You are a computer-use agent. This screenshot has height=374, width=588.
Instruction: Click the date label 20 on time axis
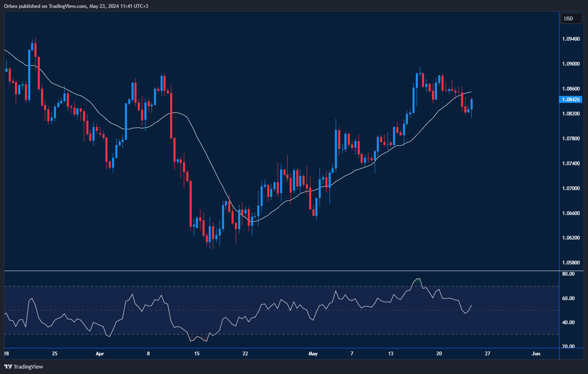[x=439, y=354]
